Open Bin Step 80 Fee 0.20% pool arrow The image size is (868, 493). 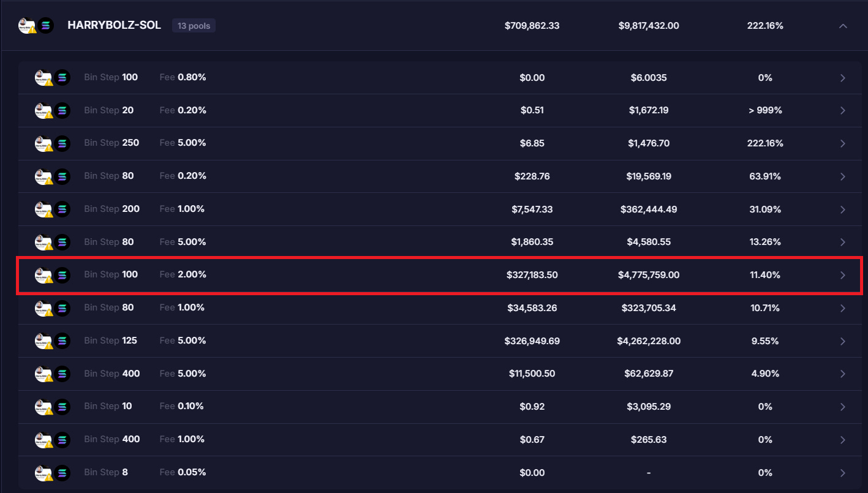tap(843, 176)
